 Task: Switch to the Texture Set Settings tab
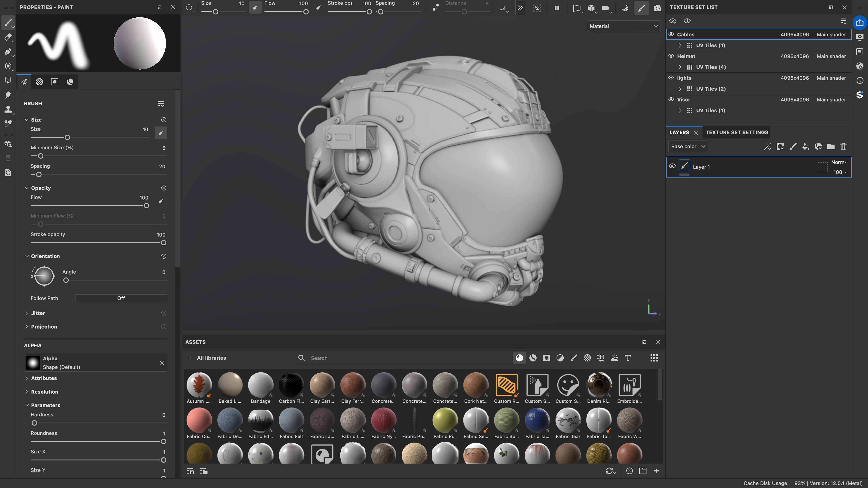pos(737,132)
